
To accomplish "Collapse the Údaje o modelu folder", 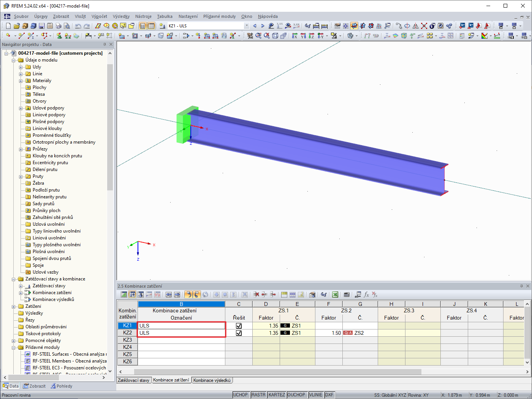I will click(x=14, y=60).
